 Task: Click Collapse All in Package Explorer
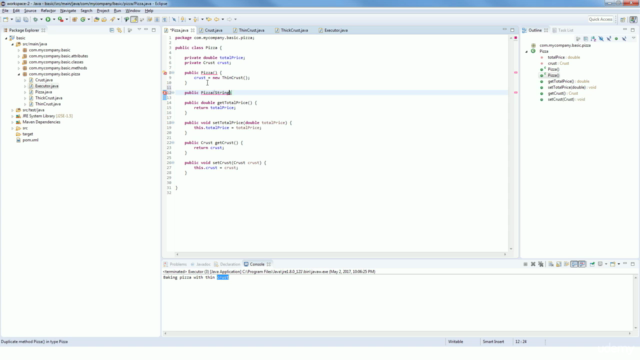(111, 30)
